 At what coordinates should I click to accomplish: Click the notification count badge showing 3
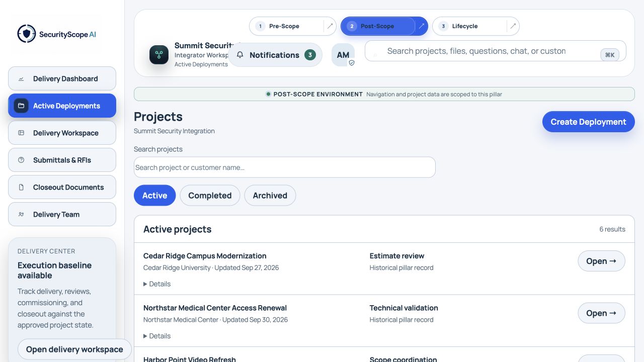[310, 55]
